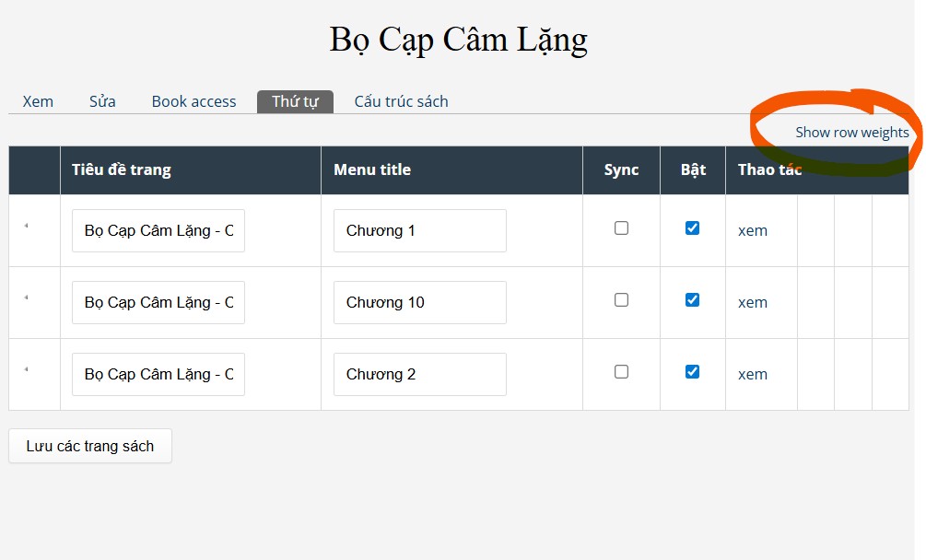
Task: Focus the page title field of the first row
Action: (x=158, y=231)
